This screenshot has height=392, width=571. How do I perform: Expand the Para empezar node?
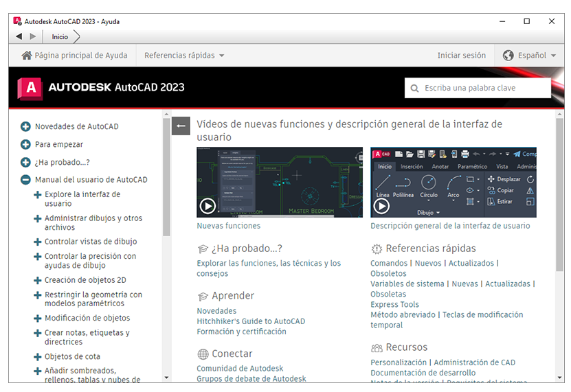coord(25,144)
